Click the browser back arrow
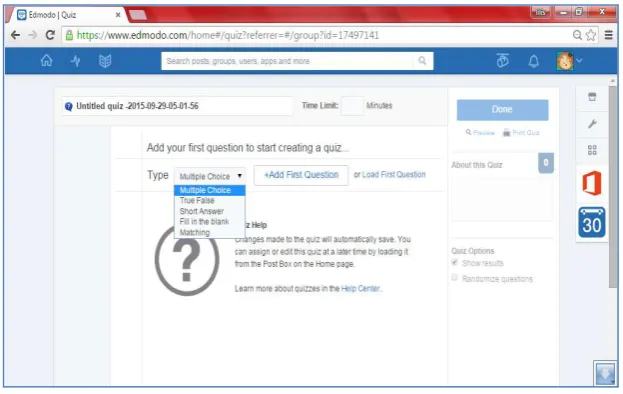 click(x=15, y=35)
